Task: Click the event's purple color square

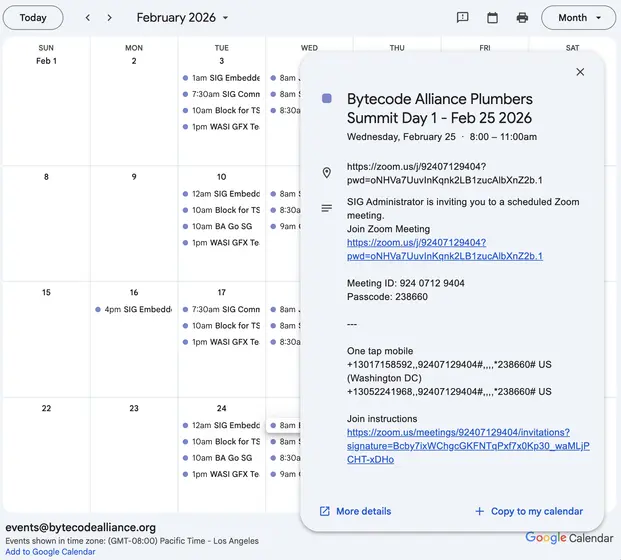Action: pos(326,98)
